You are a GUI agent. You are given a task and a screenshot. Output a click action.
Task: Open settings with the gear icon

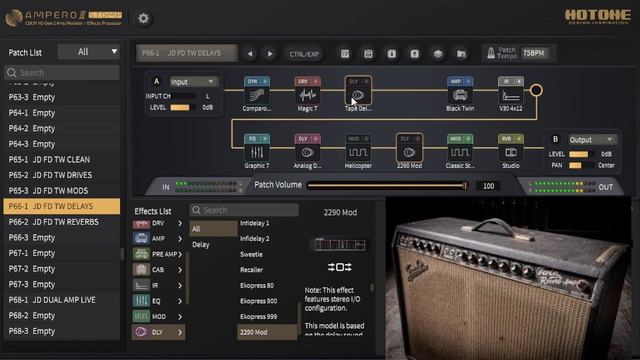pos(143,18)
